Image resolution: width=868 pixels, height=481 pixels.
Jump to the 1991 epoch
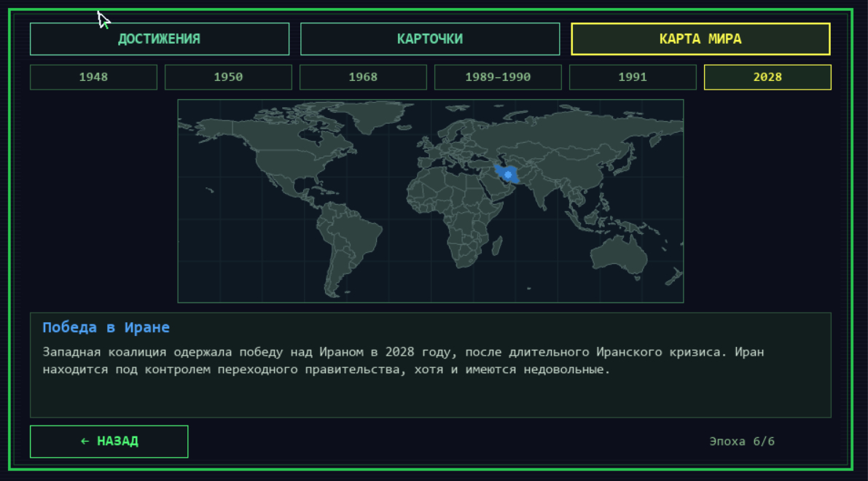pos(633,77)
